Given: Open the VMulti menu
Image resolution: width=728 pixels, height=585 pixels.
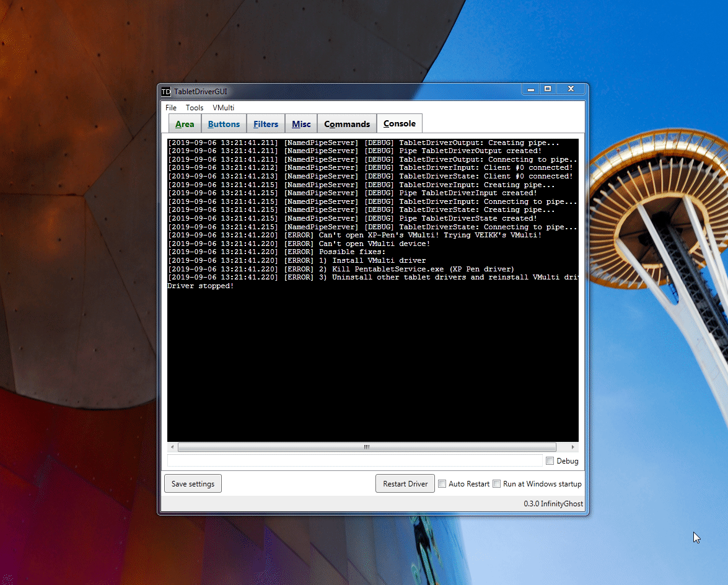Looking at the screenshot, I should click(223, 107).
